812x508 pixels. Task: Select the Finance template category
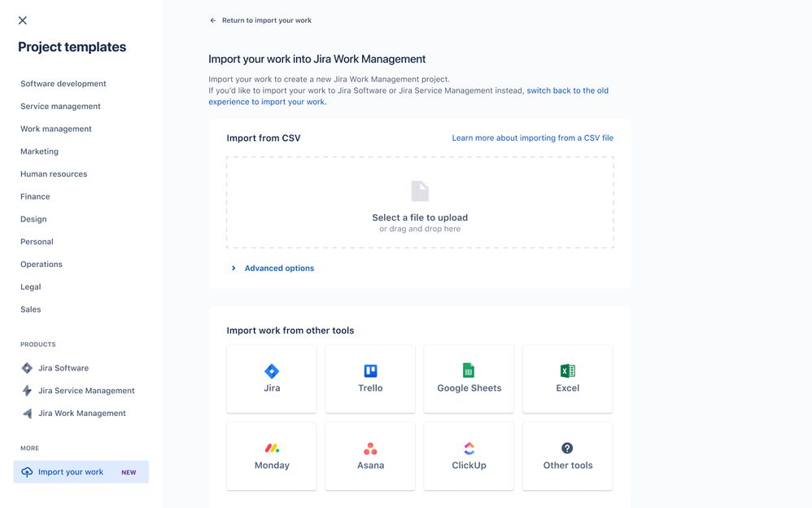pos(35,196)
